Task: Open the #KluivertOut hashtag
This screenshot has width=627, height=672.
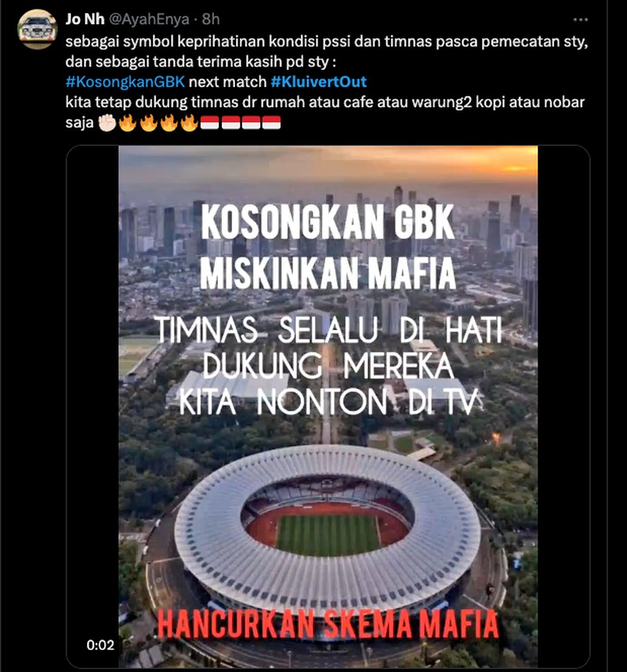Action: click(x=319, y=81)
